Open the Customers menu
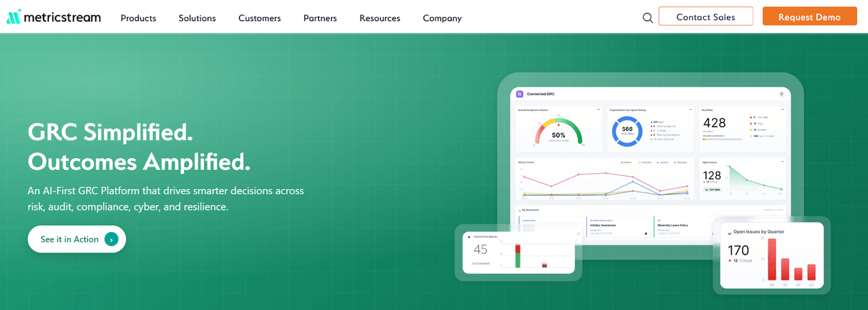The height and width of the screenshot is (310, 868). pos(259,18)
